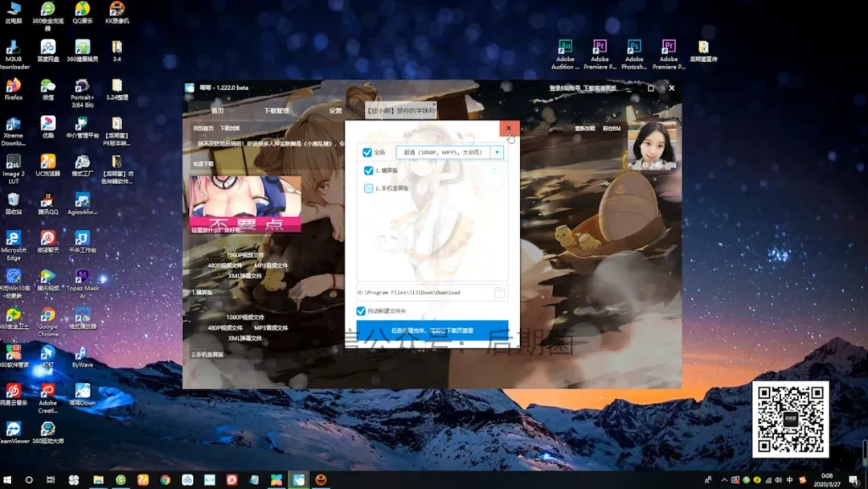
Task: Click the 前往B站 button
Action: [x=612, y=129]
